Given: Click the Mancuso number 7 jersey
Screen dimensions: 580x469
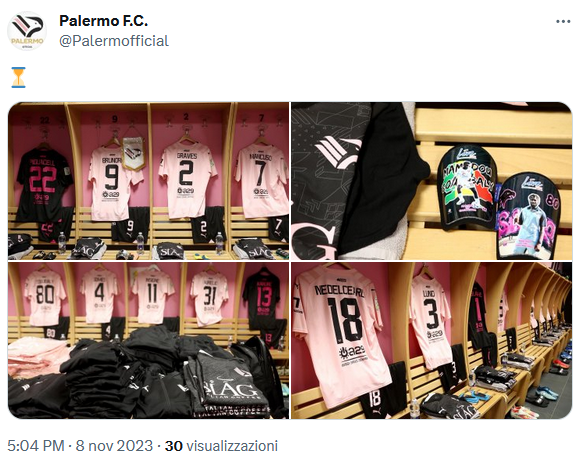Looking at the screenshot, I should coord(262,180).
